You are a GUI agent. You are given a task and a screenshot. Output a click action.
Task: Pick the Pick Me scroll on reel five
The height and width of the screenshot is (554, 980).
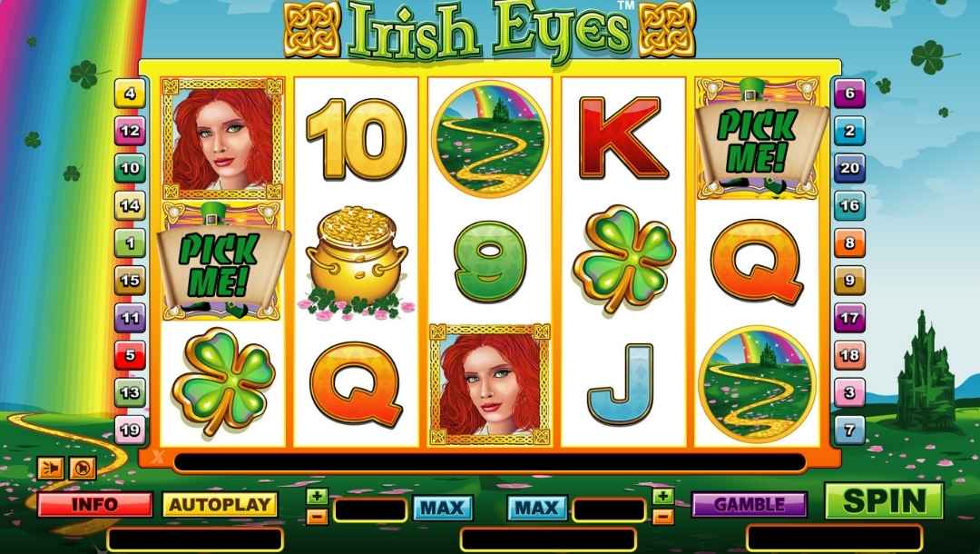point(758,139)
